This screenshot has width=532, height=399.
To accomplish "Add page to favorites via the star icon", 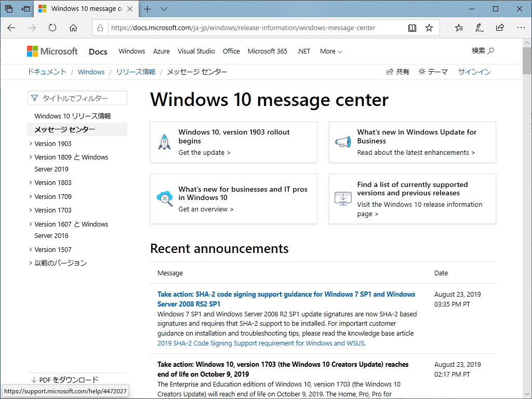I will click(429, 28).
